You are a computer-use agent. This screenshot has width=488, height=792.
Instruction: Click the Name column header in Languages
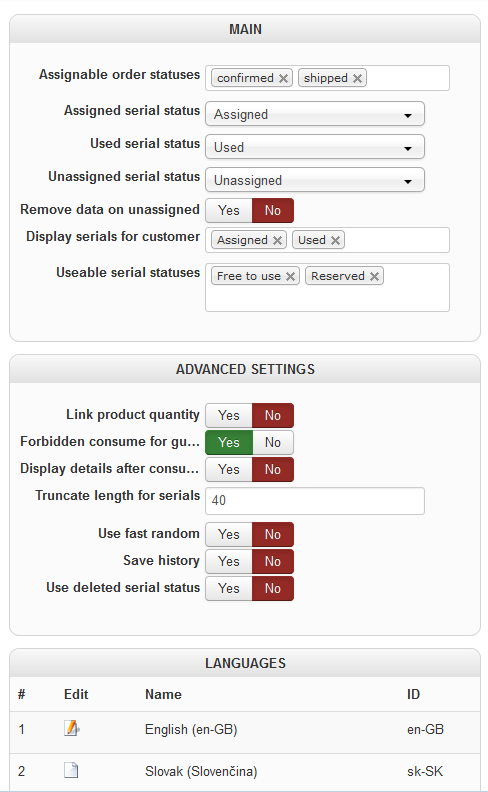click(163, 695)
